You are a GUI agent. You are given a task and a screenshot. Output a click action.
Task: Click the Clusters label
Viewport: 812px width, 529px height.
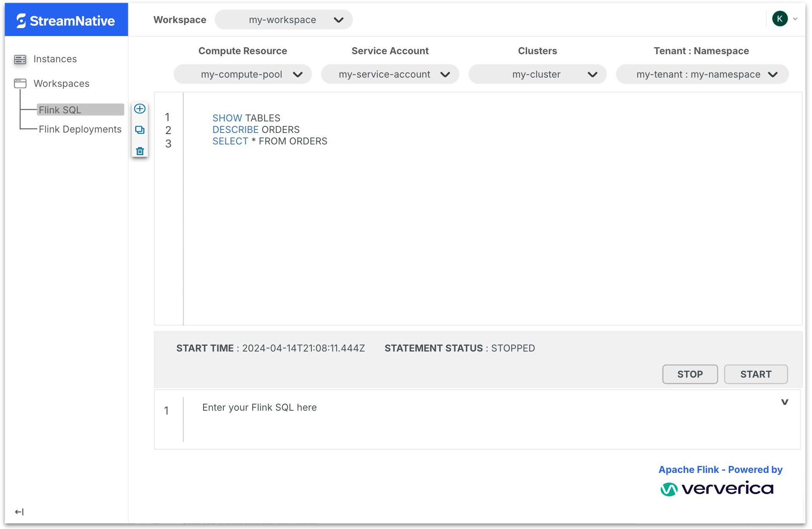(x=537, y=51)
